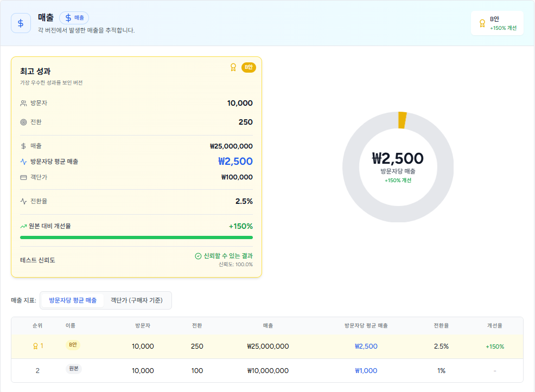Click the 개선율 column header
535x392 pixels.
coord(494,326)
